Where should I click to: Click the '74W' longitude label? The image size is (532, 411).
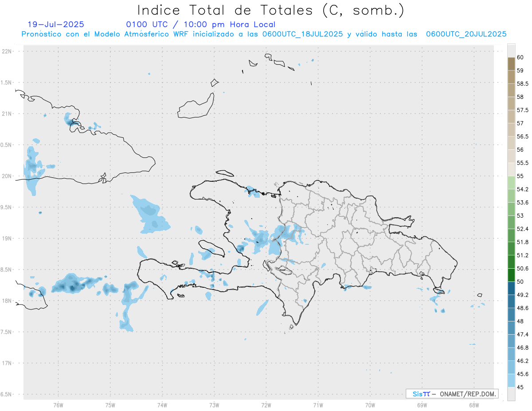tap(162, 405)
